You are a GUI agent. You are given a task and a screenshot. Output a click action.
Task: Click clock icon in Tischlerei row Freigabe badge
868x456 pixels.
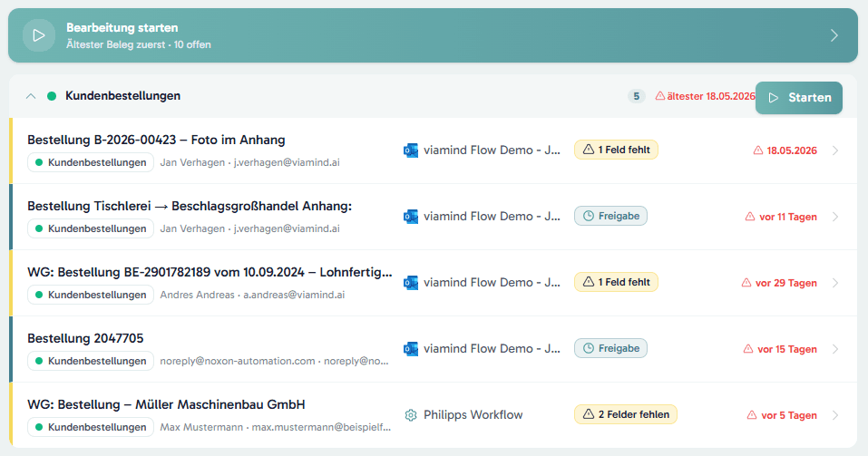coord(589,216)
